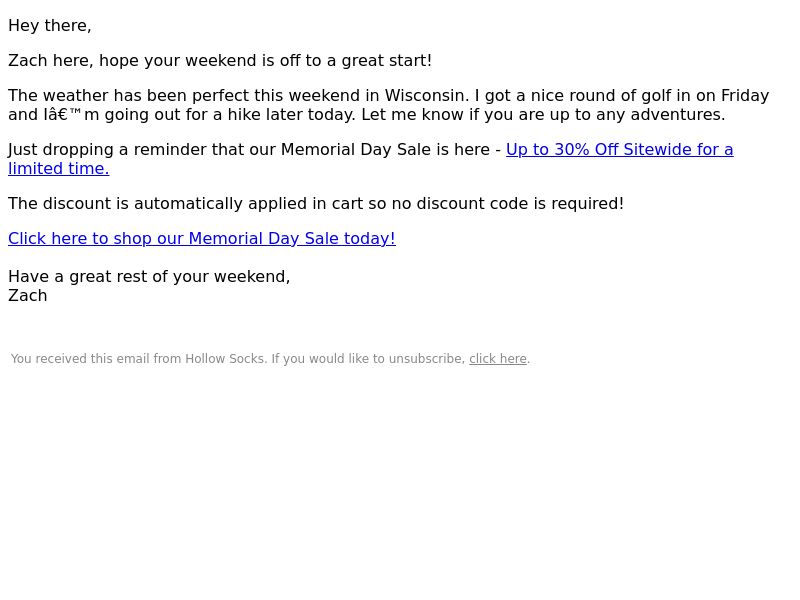Click the words 'hike later today'

291,114
